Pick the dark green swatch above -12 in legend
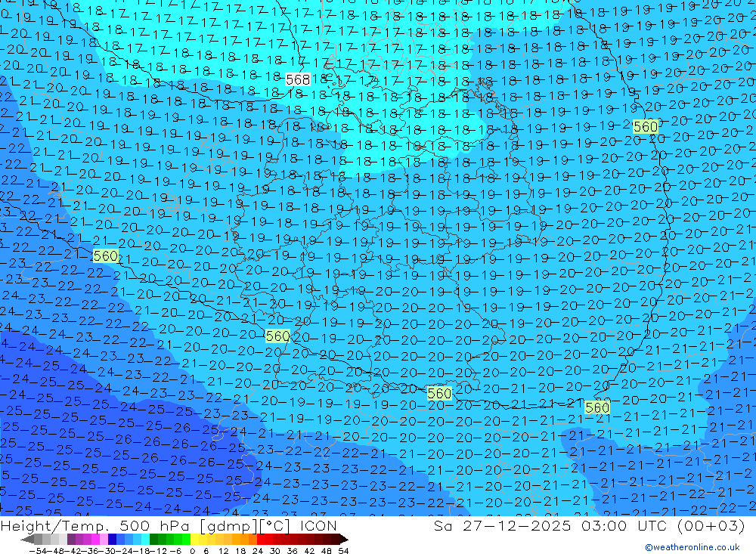Viewport: 756px width, 554px height. [x=153, y=540]
